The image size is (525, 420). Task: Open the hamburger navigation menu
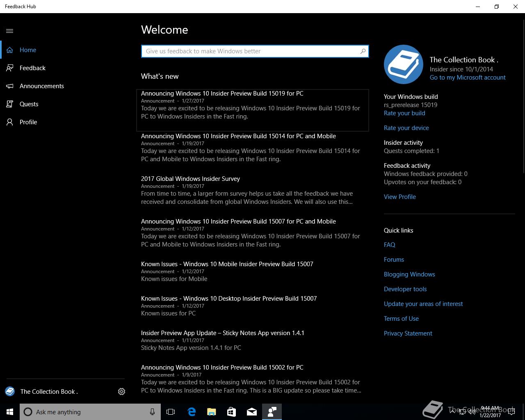tap(10, 31)
